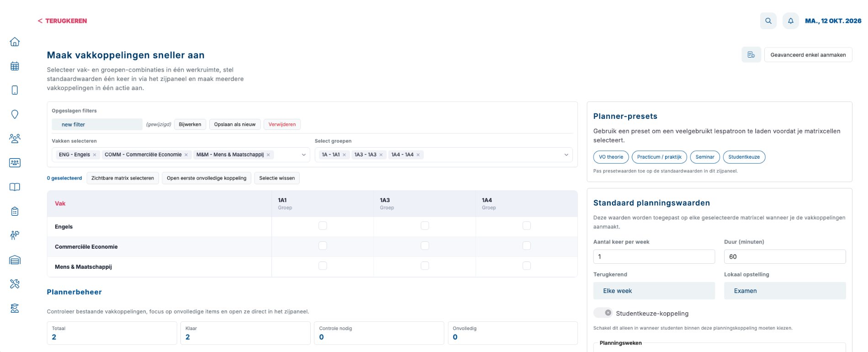Click the Aantal keer per week field
Viewport: 868px width, 352px height.
(x=654, y=256)
